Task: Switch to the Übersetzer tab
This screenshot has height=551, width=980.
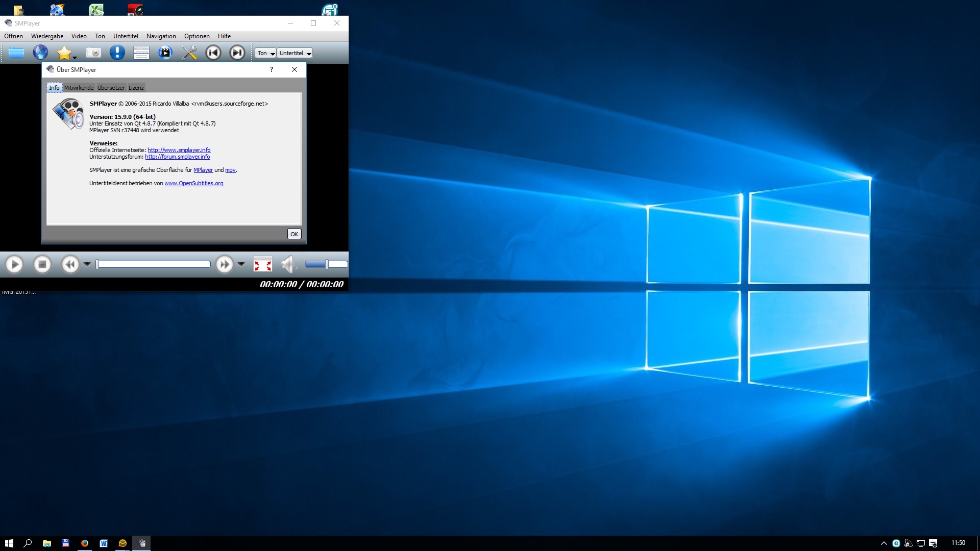Action: pyautogui.click(x=111, y=88)
